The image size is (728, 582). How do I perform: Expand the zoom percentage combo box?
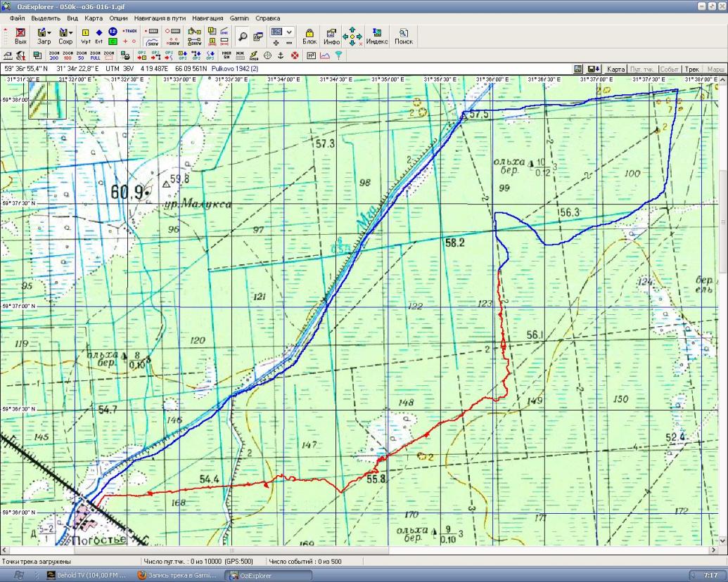pos(289,32)
